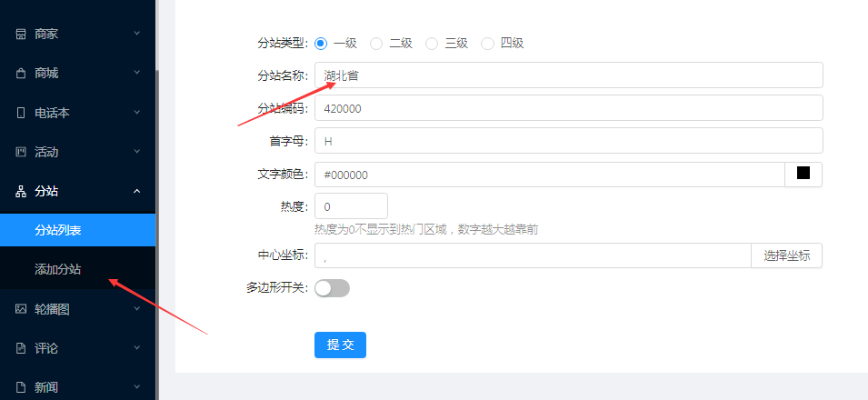The image size is (868, 400).
Task: Open the 添加分站 submenu item
Action: tap(77, 269)
